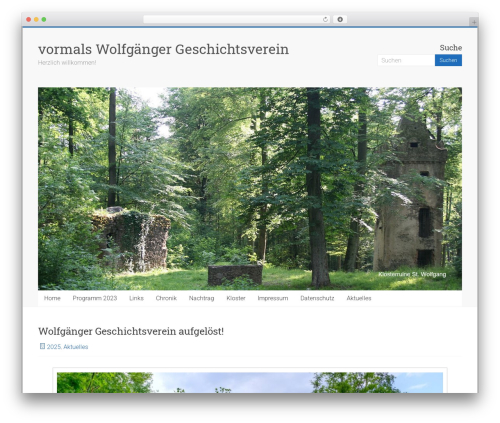The height and width of the screenshot is (423, 500).
Task: Click site title vormals Wolfgänger Geschichtsverein
Action: pos(163,49)
